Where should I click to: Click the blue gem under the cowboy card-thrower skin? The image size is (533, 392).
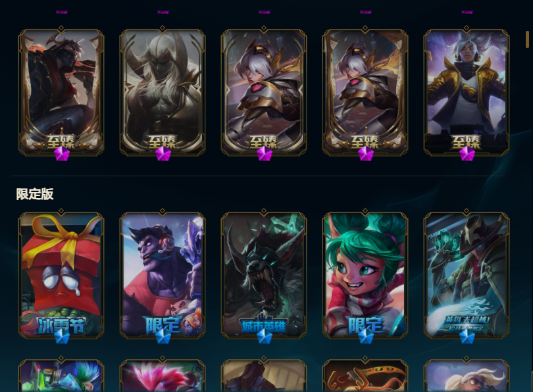point(467,336)
